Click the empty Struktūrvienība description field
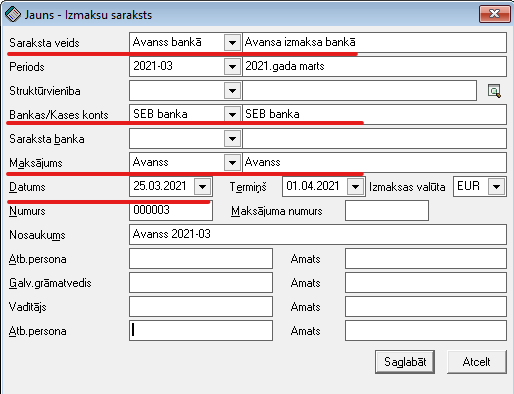514x394 pixels. point(360,91)
